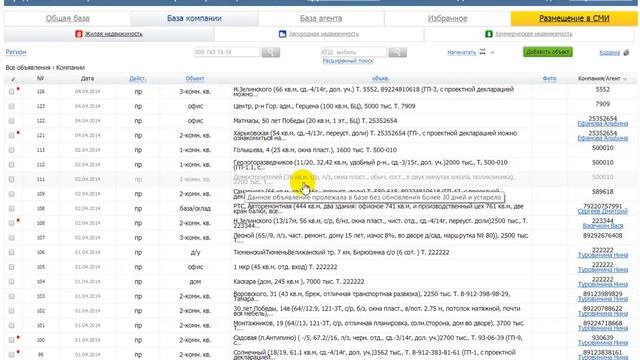Screen dimensions: 640x360
Task: Tick checkbox for listing № 113
Action: (11, 150)
